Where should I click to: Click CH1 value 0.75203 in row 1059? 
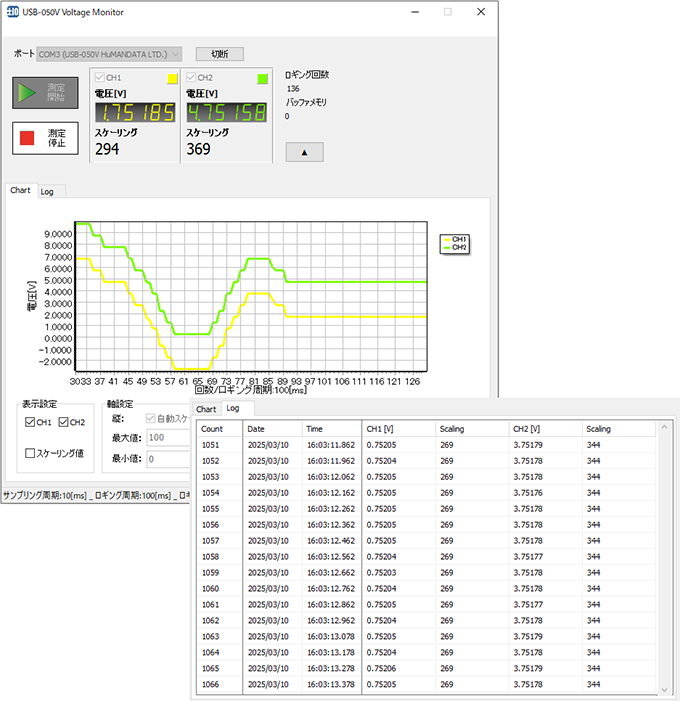[x=381, y=573]
